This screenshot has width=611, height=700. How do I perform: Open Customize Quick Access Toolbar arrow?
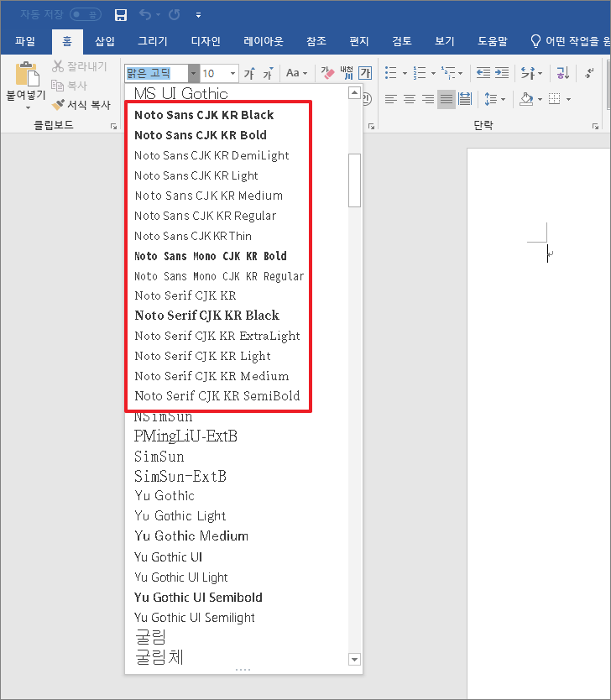(198, 15)
